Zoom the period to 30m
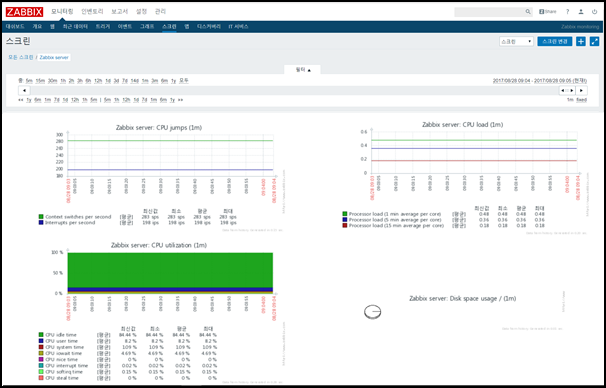The height and width of the screenshot is (388, 606). coord(53,81)
